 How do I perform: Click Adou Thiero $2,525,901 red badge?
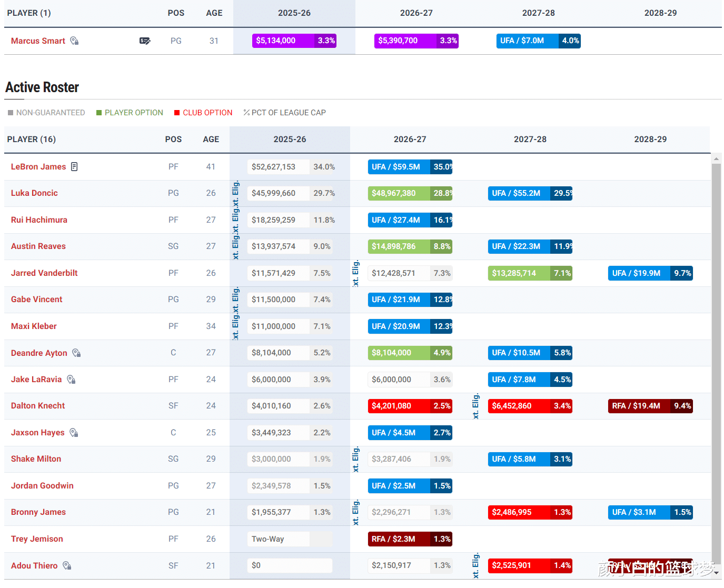pyautogui.click(x=530, y=565)
